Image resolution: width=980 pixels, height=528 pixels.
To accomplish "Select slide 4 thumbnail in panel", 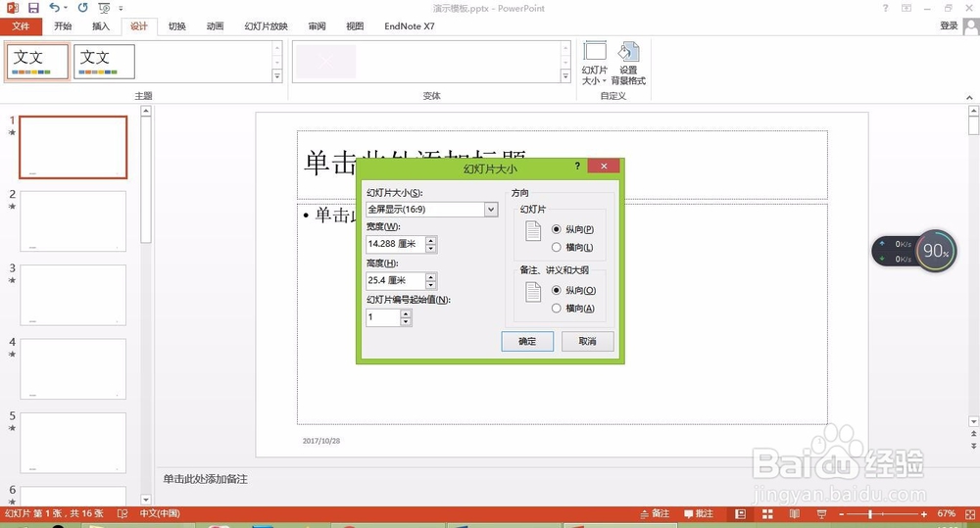I will pyautogui.click(x=73, y=368).
